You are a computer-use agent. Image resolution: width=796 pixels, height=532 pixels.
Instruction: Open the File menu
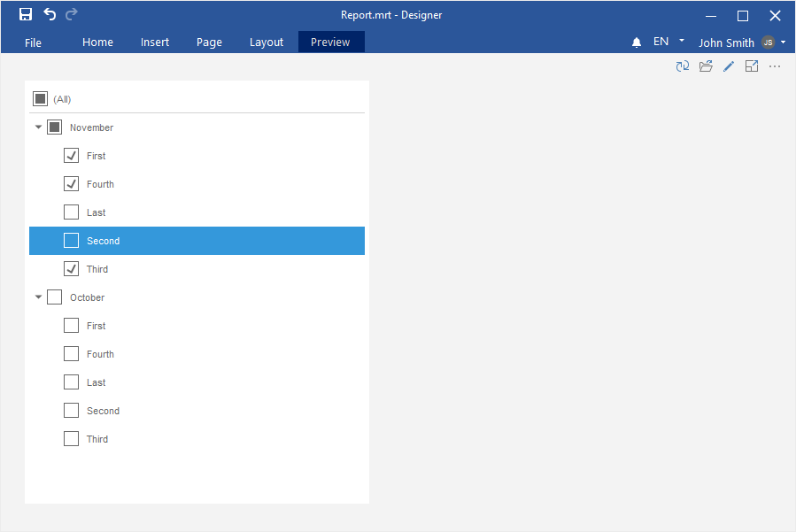[x=33, y=42]
